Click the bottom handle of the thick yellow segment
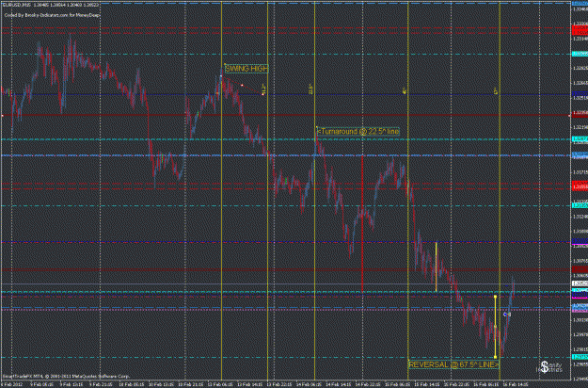Viewport: 588px width, 388px height. coord(496,357)
